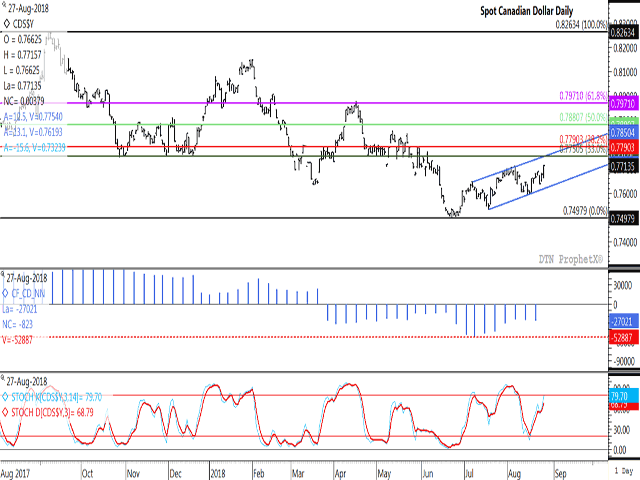This screenshot has width=640, height=480.
Task: Click the 0.74979 (0.0%) retracement label
Action: coord(585,211)
